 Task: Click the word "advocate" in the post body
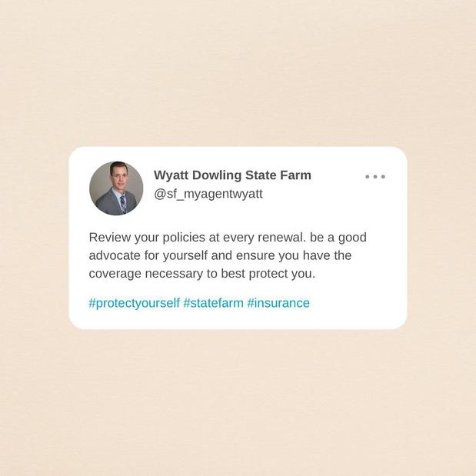(x=115, y=255)
